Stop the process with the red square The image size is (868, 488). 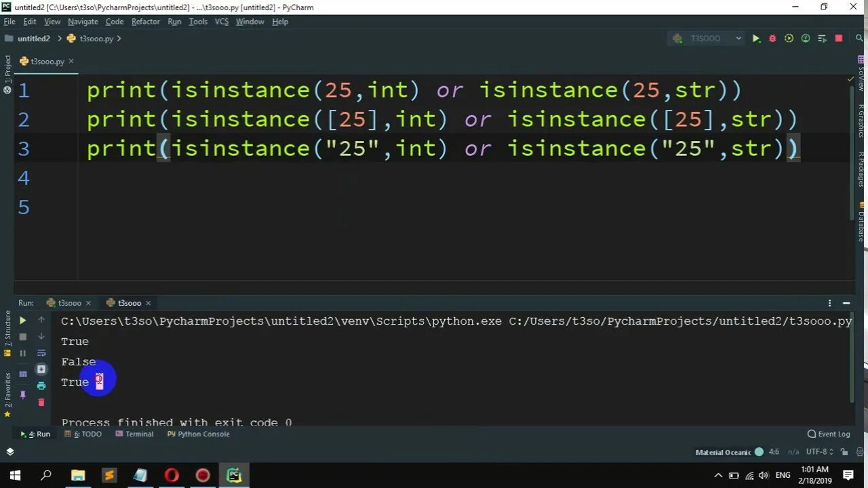pos(839,39)
